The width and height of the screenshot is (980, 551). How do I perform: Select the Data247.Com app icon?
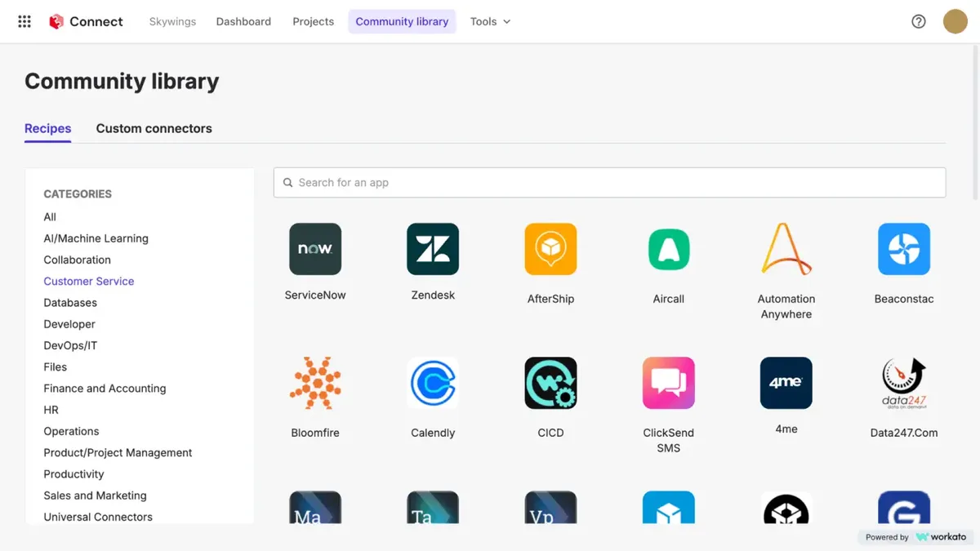904,383
